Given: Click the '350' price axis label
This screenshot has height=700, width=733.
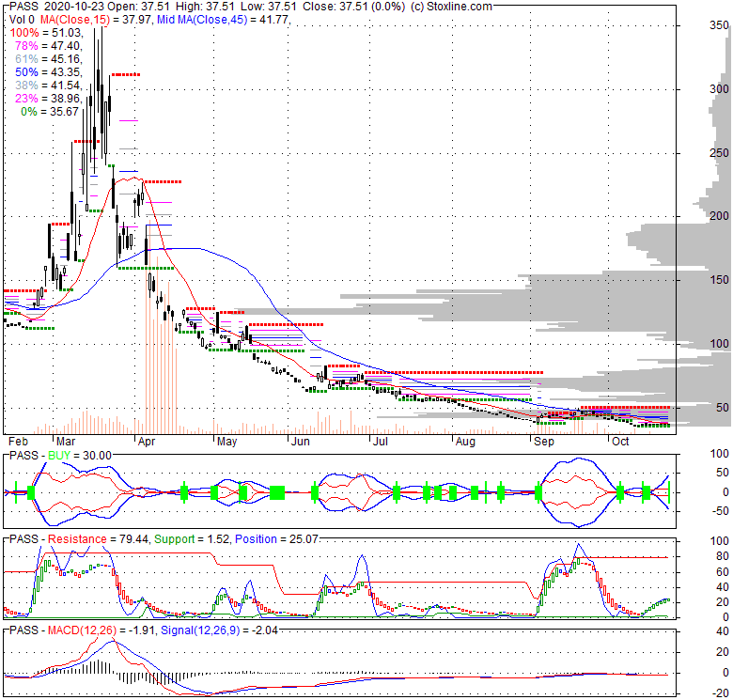Looking at the screenshot, I should pos(719,25).
